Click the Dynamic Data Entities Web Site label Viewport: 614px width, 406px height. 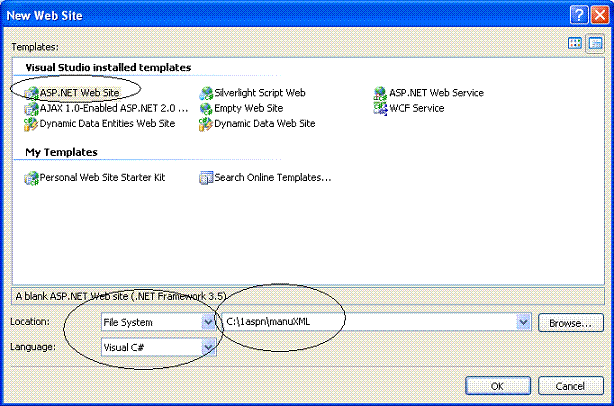coord(107,123)
